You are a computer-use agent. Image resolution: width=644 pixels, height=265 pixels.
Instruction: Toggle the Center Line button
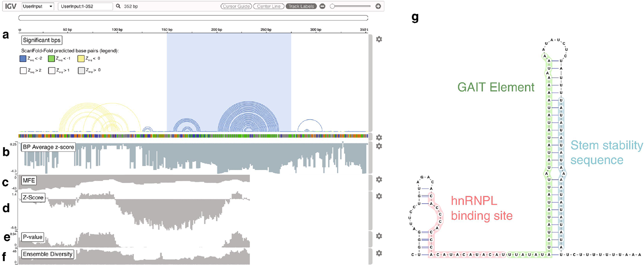pyautogui.click(x=269, y=6)
